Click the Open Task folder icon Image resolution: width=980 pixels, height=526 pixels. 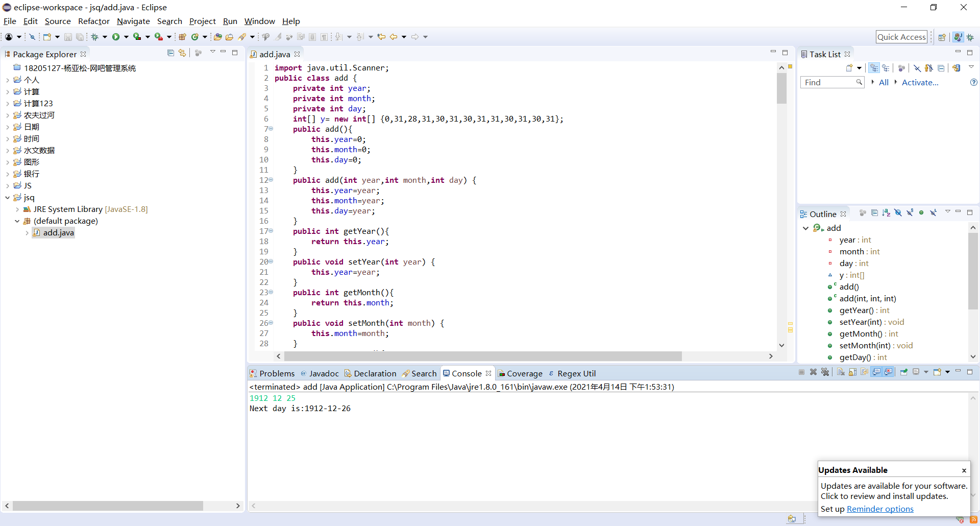tap(230, 37)
